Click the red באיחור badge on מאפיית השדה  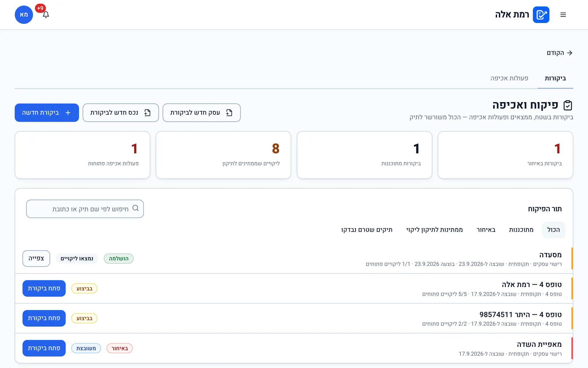coord(120,348)
